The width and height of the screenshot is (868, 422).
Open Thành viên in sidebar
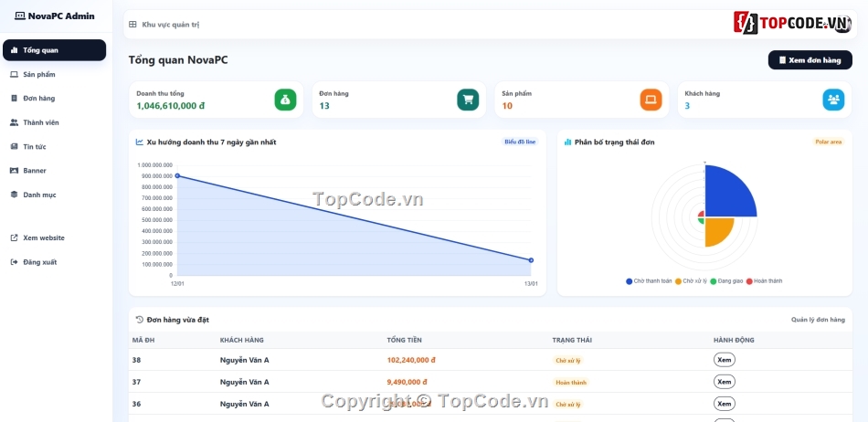coord(54,122)
